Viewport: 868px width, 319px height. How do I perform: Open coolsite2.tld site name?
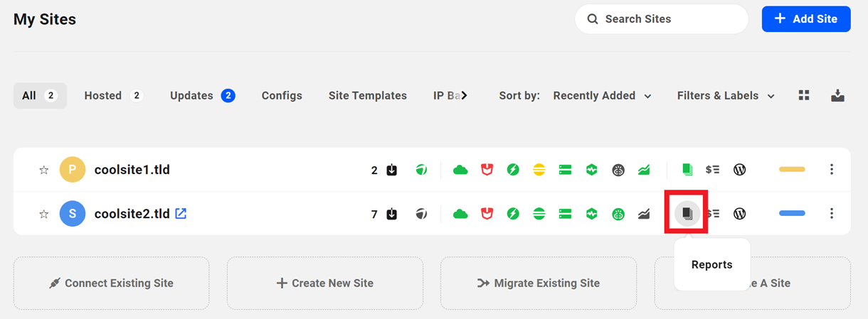132,214
